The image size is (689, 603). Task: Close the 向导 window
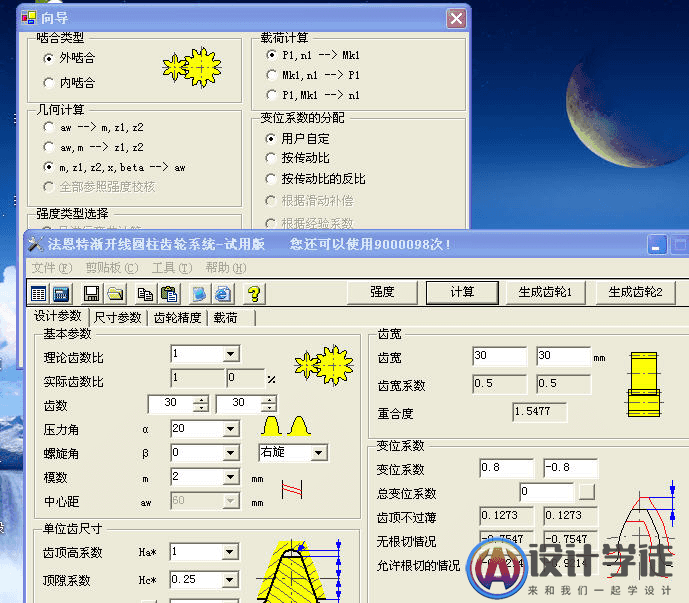tap(457, 18)
